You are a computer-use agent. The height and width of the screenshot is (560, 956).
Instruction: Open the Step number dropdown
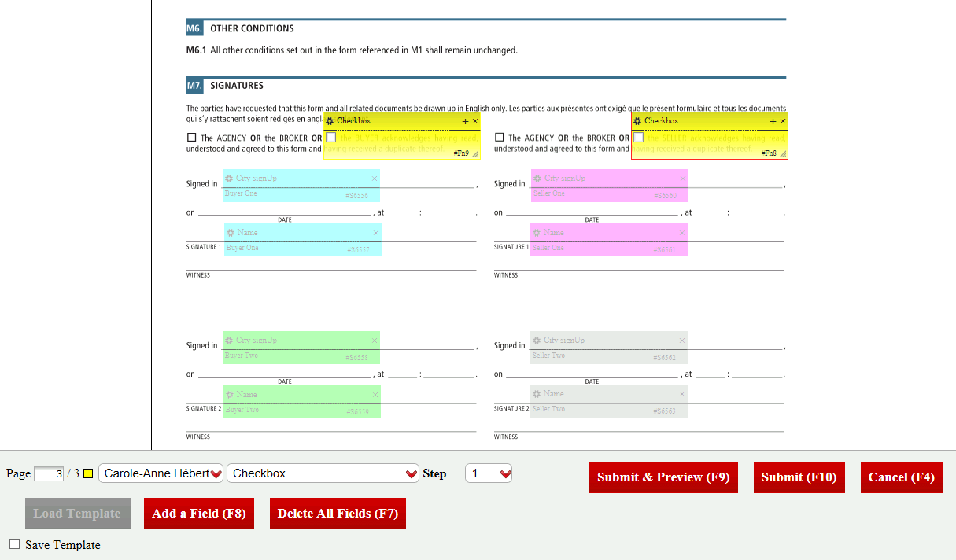[x=489, y=473]
